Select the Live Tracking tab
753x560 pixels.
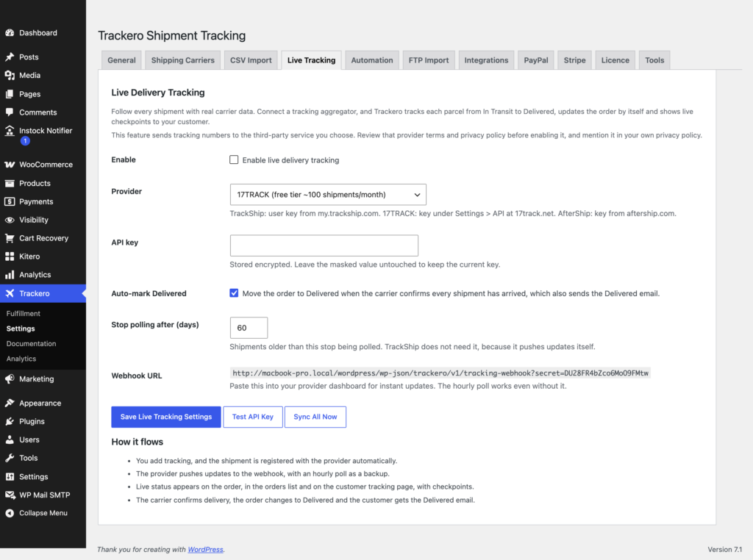click(x=311, y=60)
